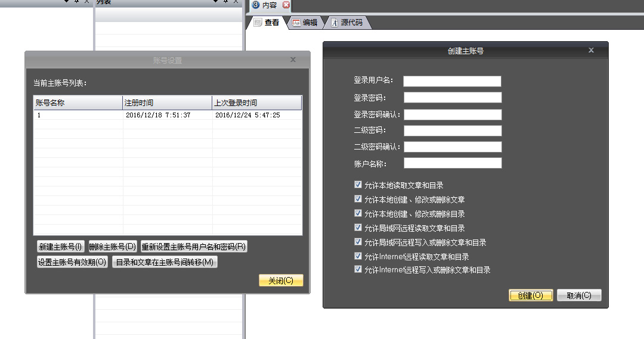Uncheck 允许本地读取文章和目录
Viewport: 644px width, 339px height.
358,185
